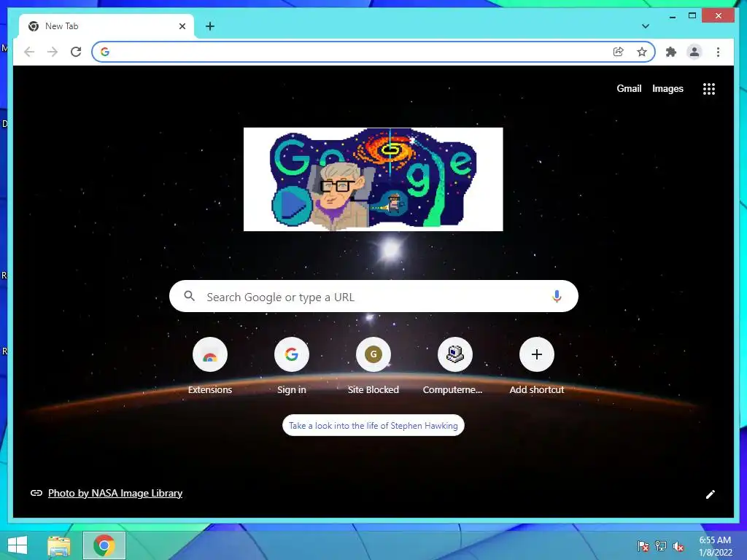Open Images link
Image resolution: width=747 pixels, height=560 pixels.
(x=667, y=88)
